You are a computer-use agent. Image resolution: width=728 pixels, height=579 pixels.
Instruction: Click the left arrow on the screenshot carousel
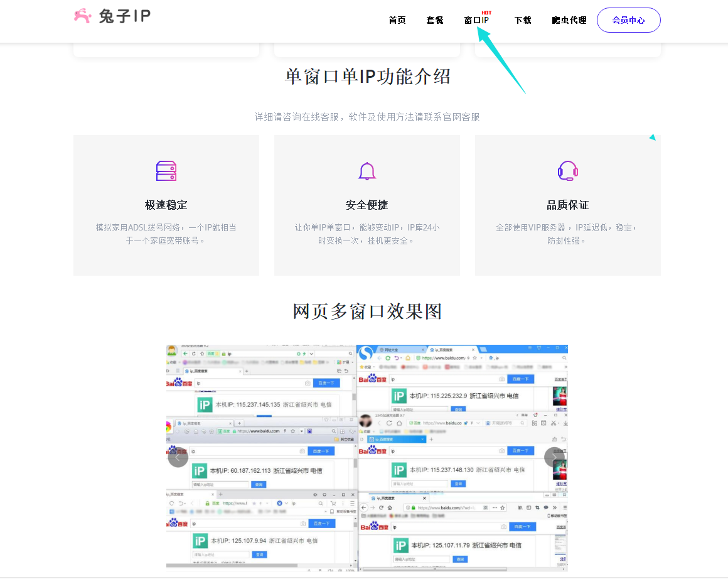(178, 457)
